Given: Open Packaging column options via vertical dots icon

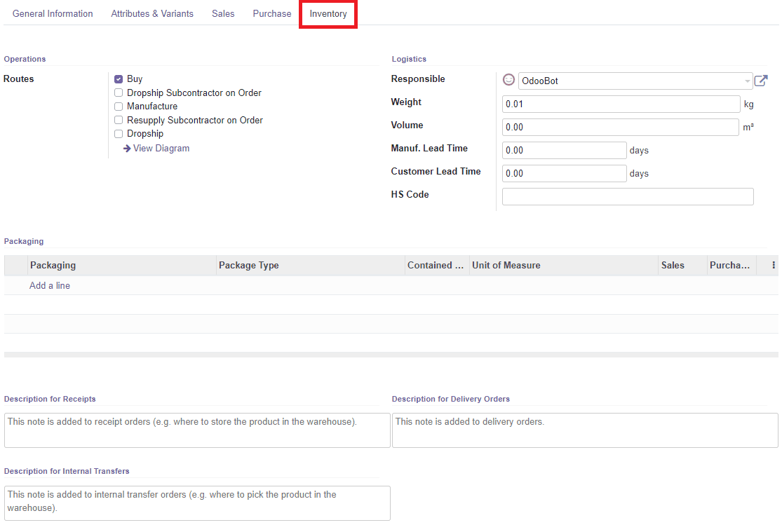Looking at the screenshot, I should point(774,265).
